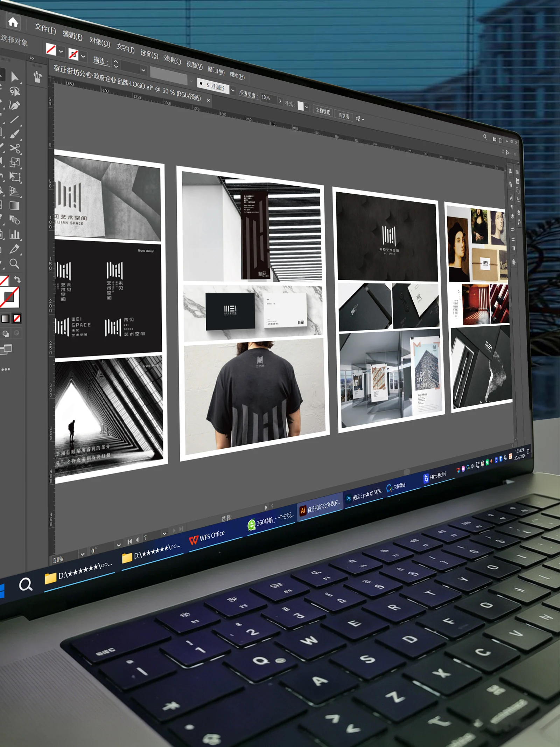
Task: Expand the collapsed toolbar with double arrows
Action: 32,58
